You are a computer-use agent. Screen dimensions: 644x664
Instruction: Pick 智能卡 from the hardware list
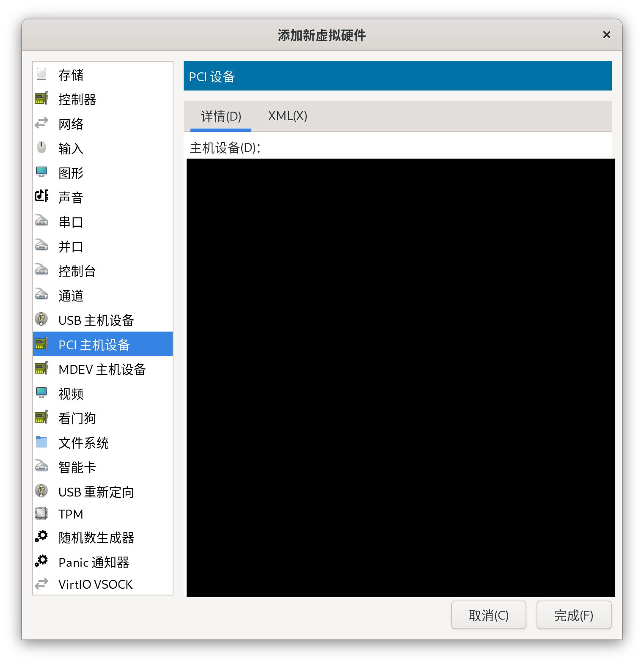click(103, 467)
